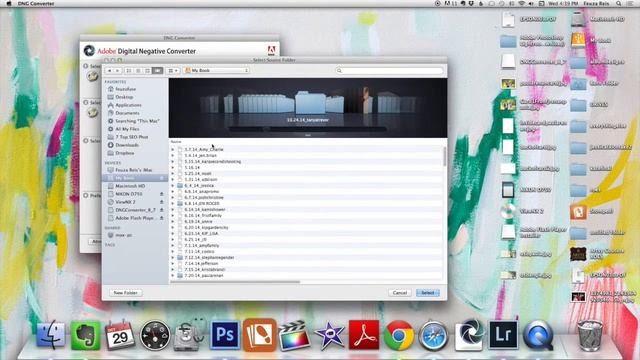Screen dimensions: 640x360
Task: Switch the dialog to Cover Flow view
Action: (x=157, y=71)
